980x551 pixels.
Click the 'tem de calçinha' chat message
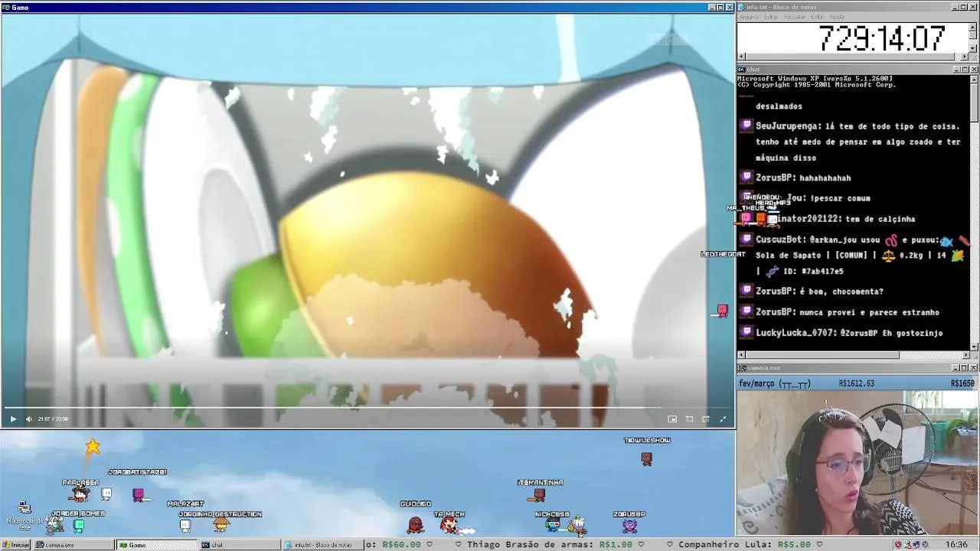(x=880, y=219)
